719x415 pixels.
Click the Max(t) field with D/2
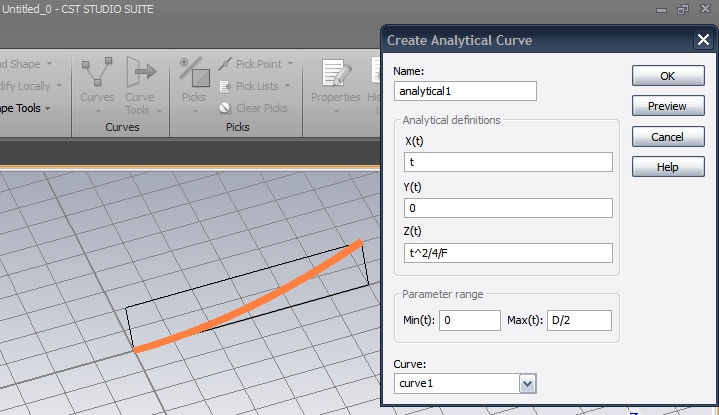tap(579, 320)
